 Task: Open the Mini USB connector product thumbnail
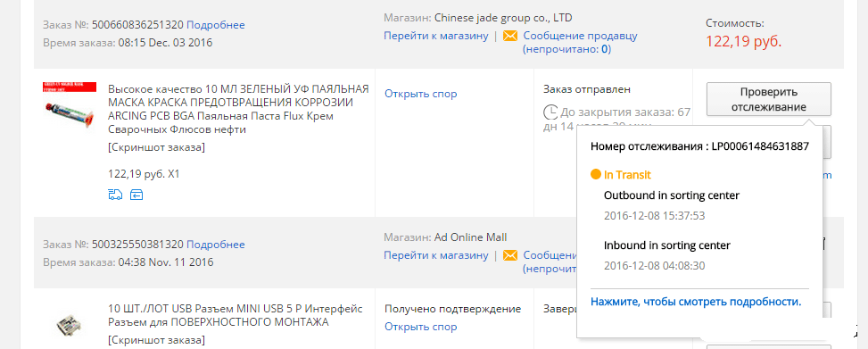[70, 325]
